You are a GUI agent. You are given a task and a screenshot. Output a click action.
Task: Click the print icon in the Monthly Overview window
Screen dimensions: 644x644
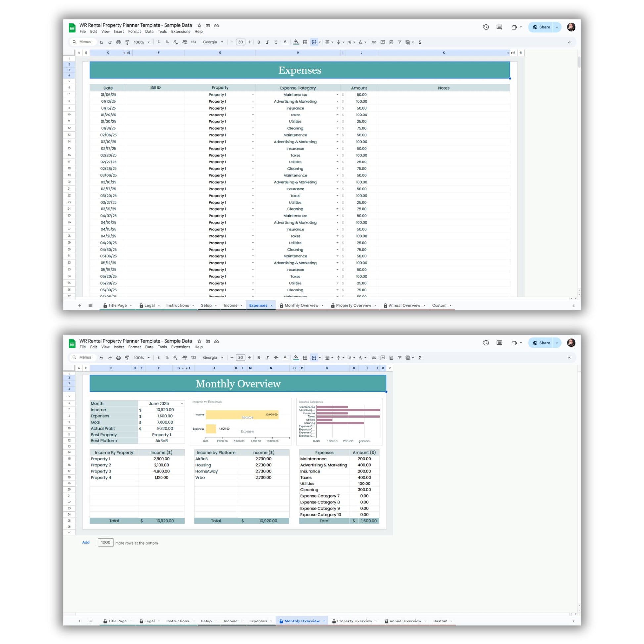[x=118, y=358]
